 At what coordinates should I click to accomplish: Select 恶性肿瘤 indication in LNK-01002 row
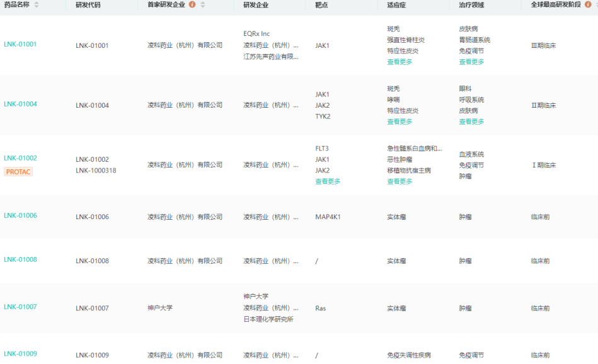click(400, 159)
